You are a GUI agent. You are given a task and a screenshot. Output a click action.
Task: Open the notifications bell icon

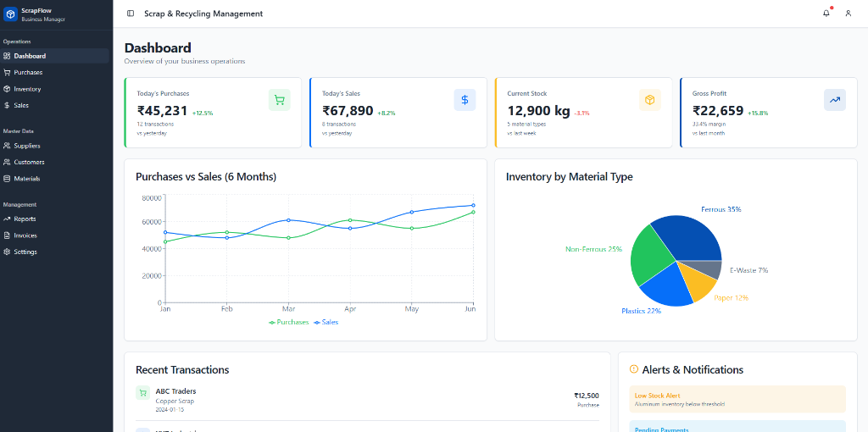point(826,14)
